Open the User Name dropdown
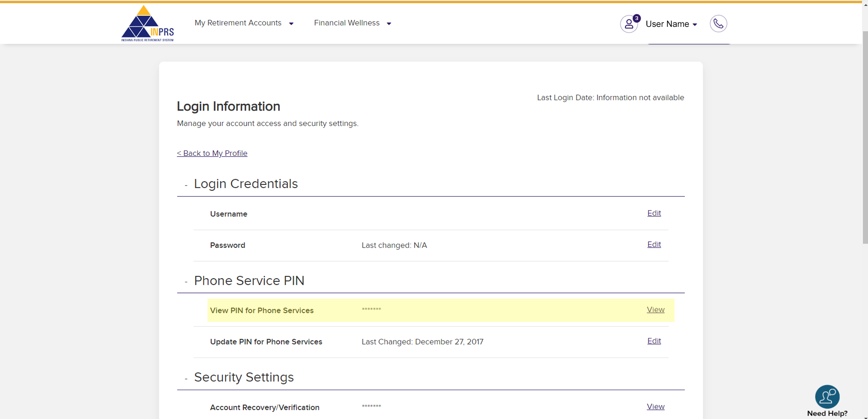Screen dimensions: 868x419 (x=671, y=24)
